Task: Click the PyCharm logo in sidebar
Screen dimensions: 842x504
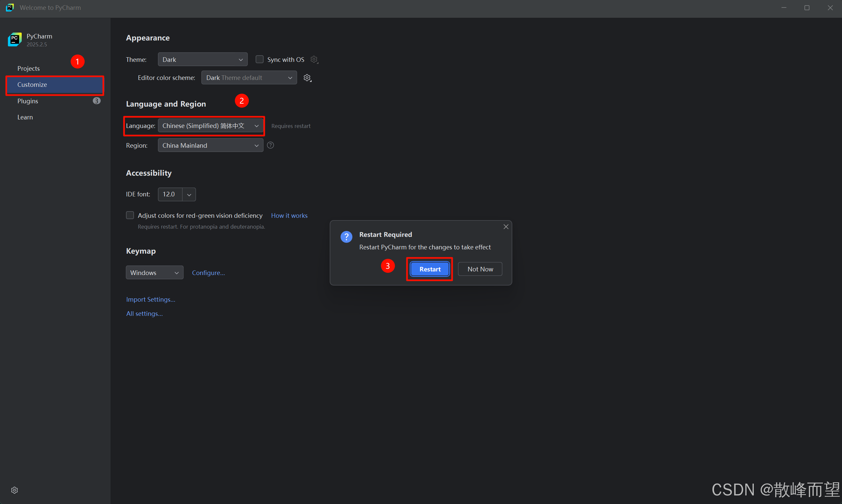Action: click(14, 39)
